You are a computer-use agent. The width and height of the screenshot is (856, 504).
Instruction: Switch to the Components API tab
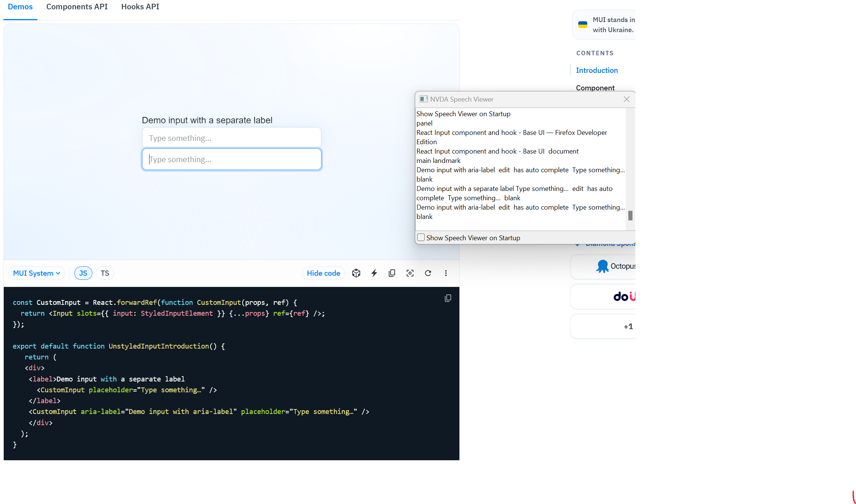(x=77, y=7)
